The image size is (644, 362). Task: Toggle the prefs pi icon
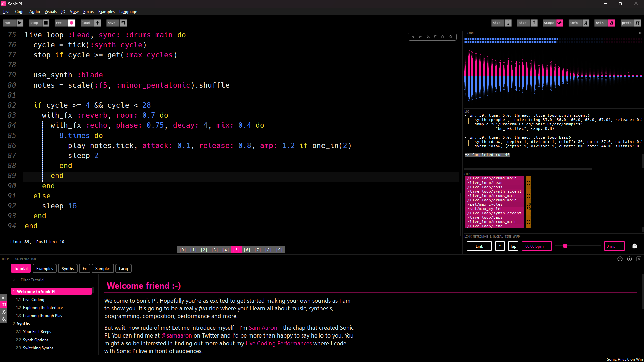pyautogui.click(x=638, y=23)
